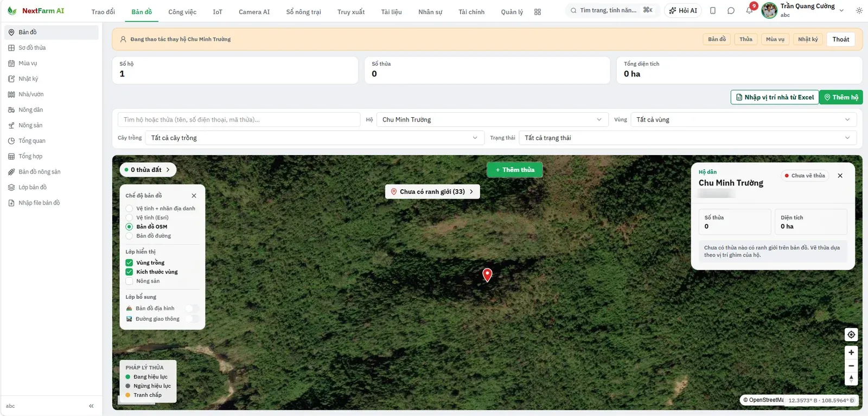
Task: Click the red location pin on the map
Action: pyautogui.click(x=487, y=275)
